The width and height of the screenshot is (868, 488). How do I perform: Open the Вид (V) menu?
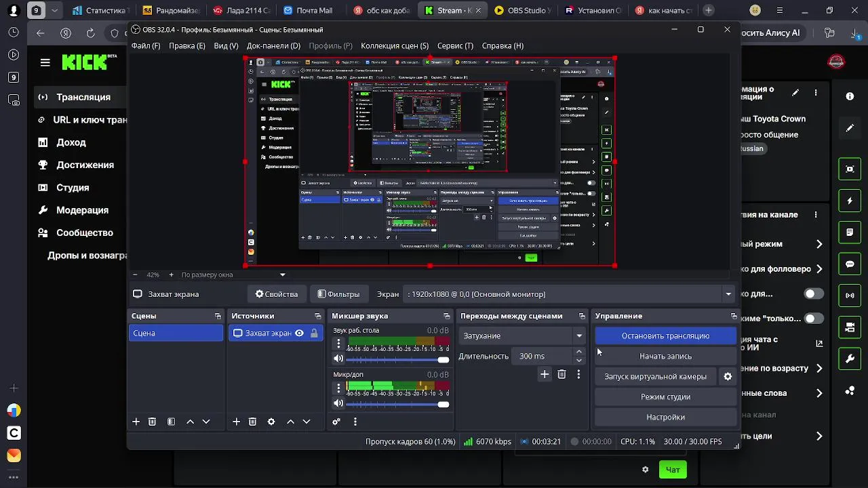click(x=226, y=45)
